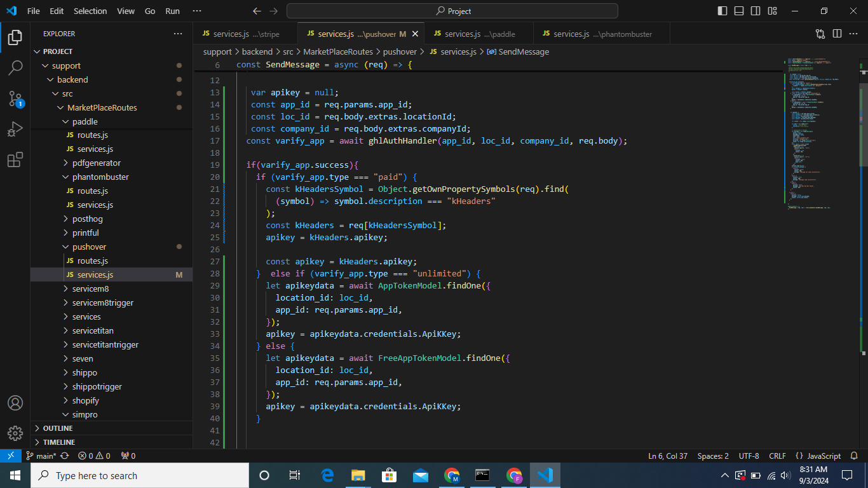Expand the OUTLINE section
Image resolution: width=868 pixels, height=488 pixels.
pos(57,428)
